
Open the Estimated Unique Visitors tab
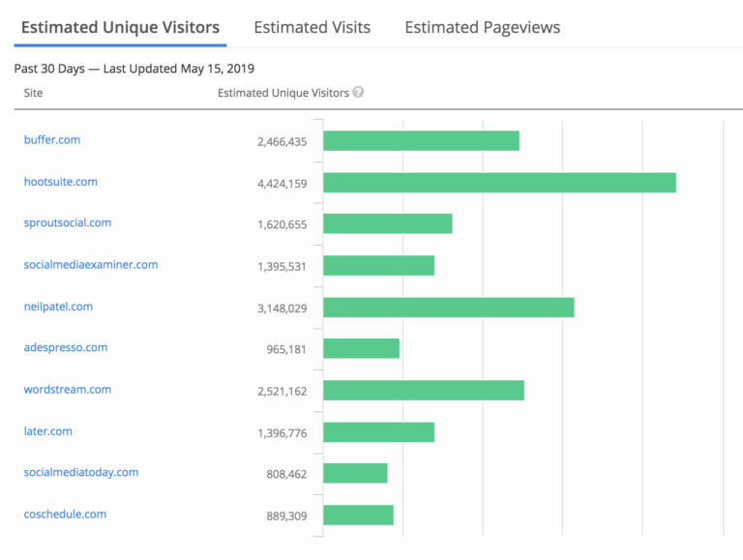tap(120, 27)
